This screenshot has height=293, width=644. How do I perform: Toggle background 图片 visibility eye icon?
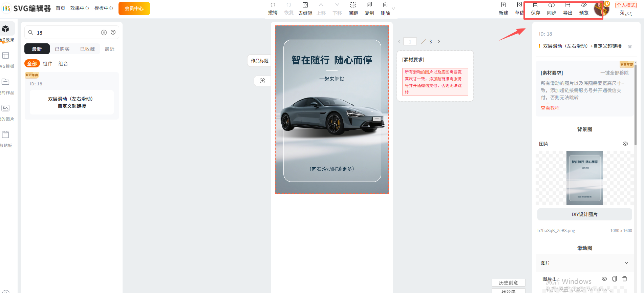625,144
